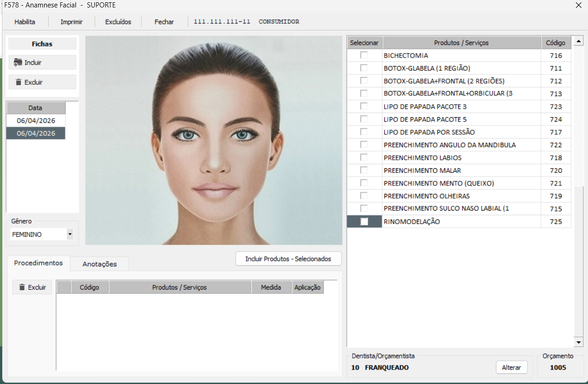Click the Excluir ficha button under Fichas
The height and width of the screenshot is (384, 588).
(x=42, y=82)
